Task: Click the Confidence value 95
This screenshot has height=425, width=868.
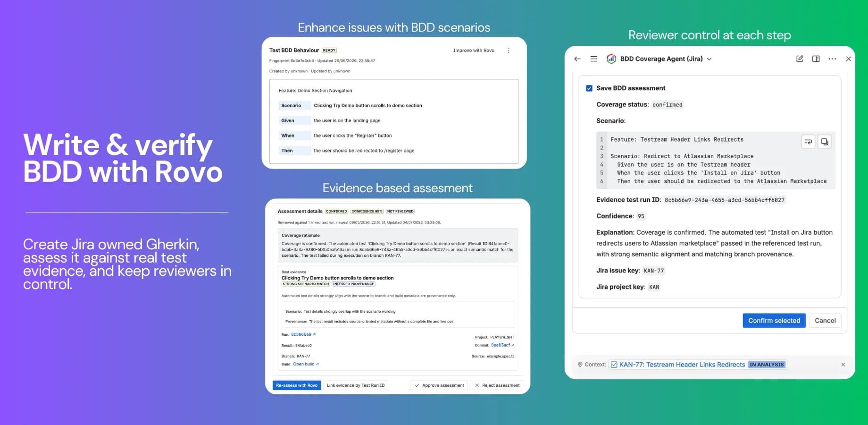Action: (x=641, y=216)
